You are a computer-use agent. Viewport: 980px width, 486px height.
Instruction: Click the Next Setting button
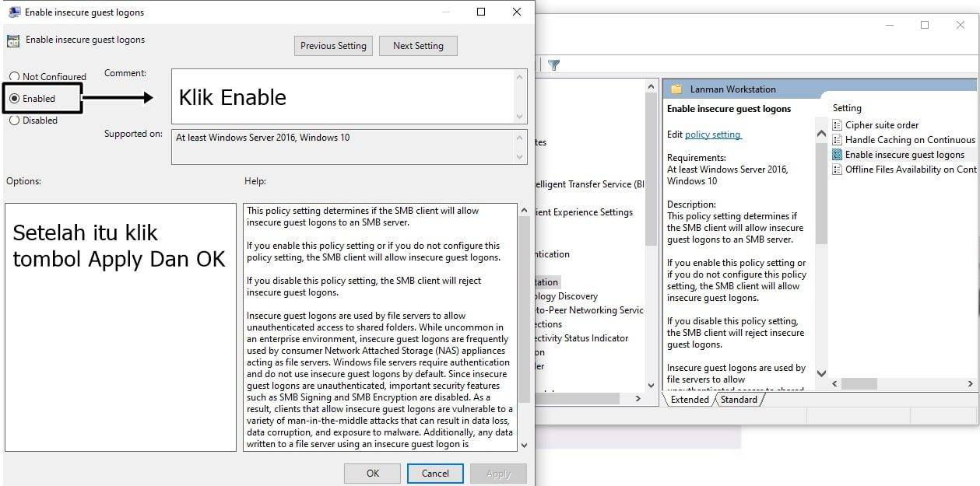pos(418,46)
